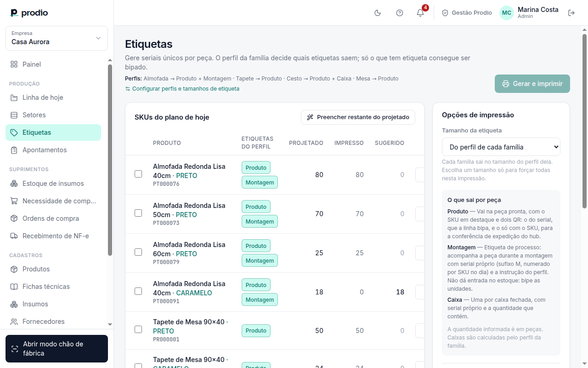Click the sidebar vertical scrollbar
588x368 pixels.
tap(110, 160)
